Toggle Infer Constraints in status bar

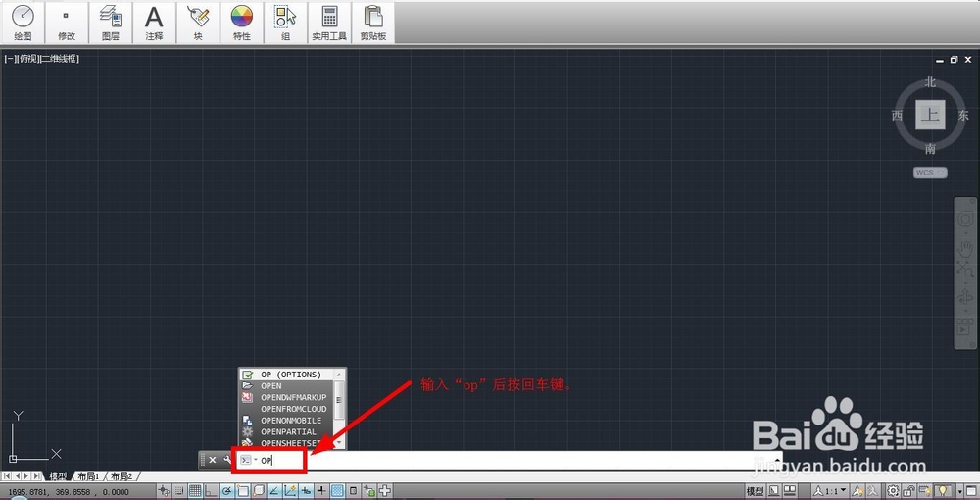(164, 491)
